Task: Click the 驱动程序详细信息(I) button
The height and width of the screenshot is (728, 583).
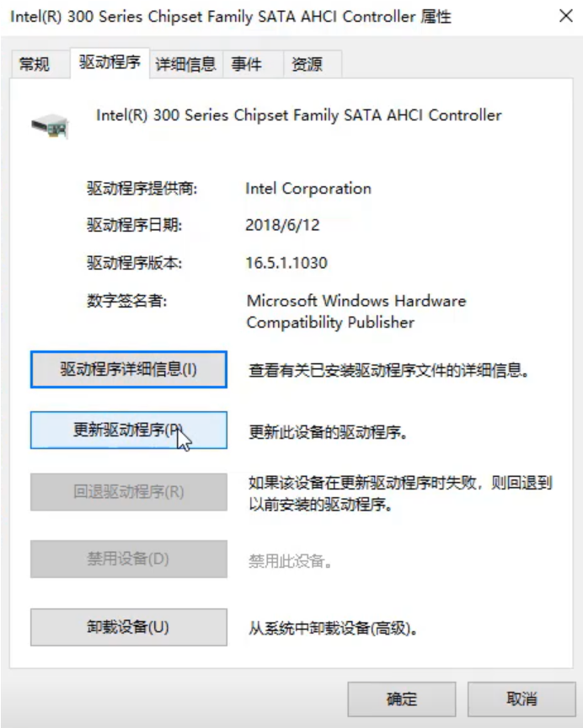Action: (128, 369)
